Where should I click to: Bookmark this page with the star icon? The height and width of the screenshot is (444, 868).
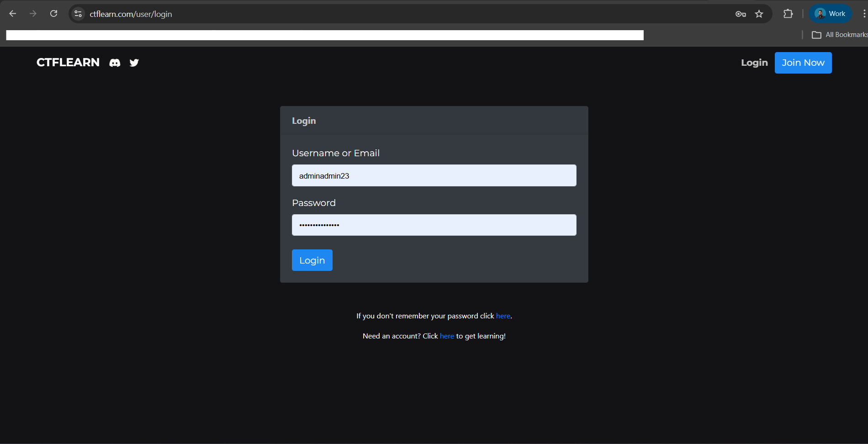point(759,14)
